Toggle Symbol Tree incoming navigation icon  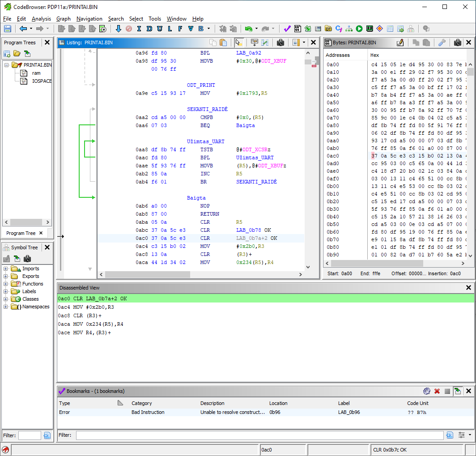point(17,259)
